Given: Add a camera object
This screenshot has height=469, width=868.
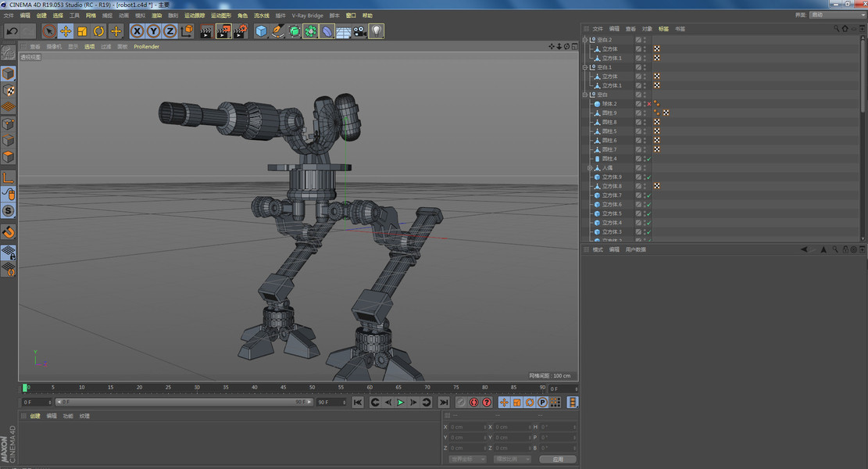Looking at the screenshot, I should 360,31.
